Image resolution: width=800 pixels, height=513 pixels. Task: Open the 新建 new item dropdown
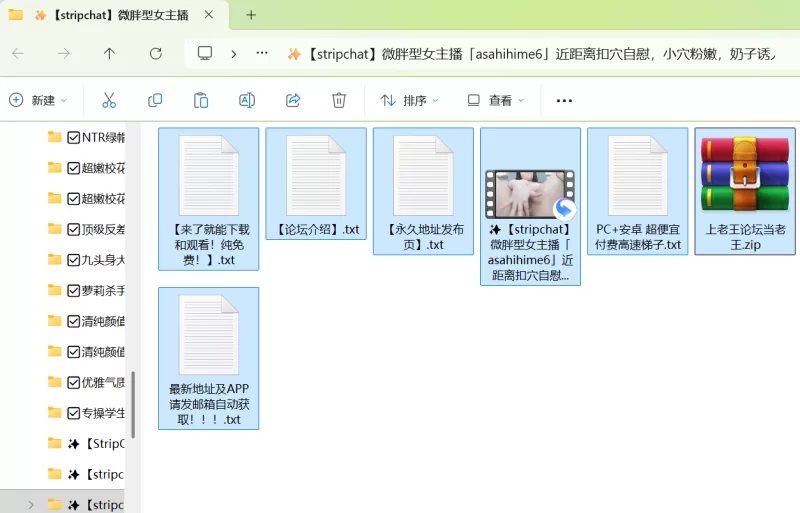coord(38,100)
